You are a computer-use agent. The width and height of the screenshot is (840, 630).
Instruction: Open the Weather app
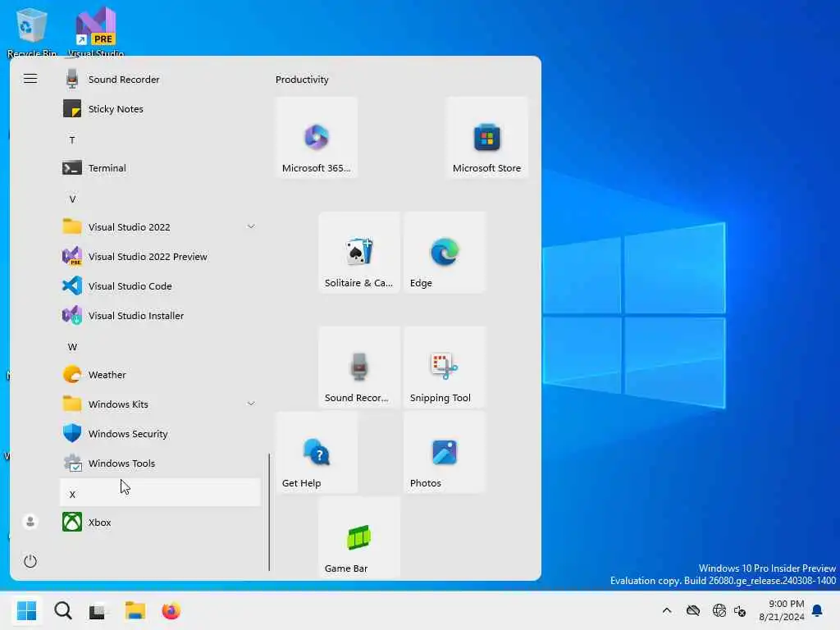pos(160,375)
